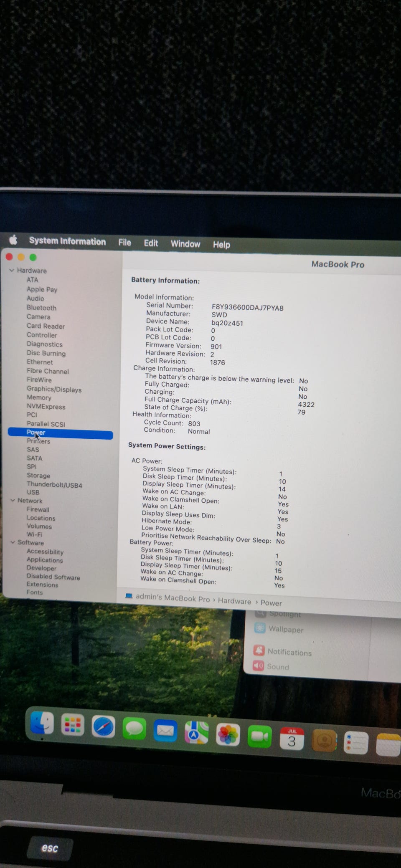Select Graphics/Displays in the sidebar
The image size is (401, 868).
tap(54, 389)
